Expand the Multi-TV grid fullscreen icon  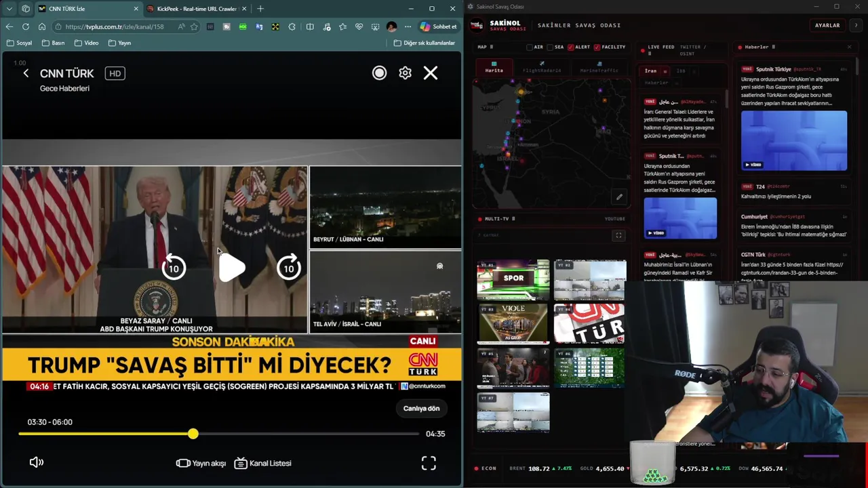tap(618, 235)
